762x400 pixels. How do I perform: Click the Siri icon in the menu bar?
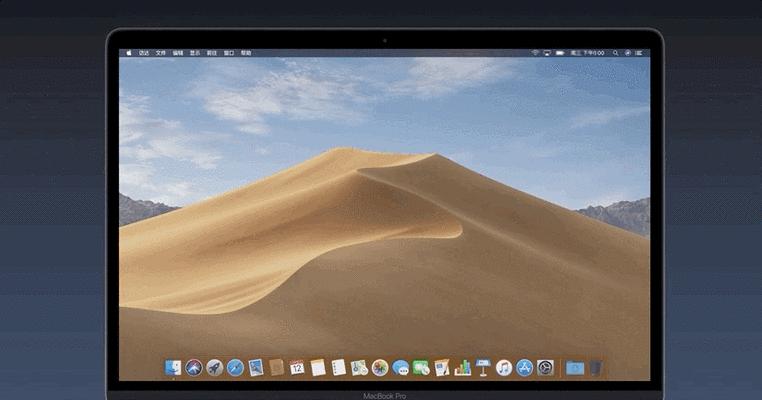628,53
